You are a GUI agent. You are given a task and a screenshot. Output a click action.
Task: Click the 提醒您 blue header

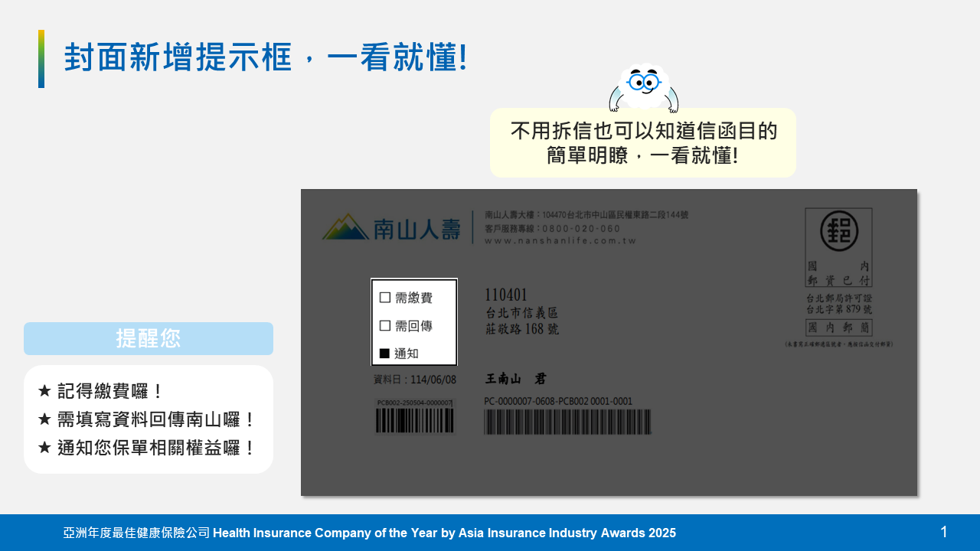coord(149,338)
